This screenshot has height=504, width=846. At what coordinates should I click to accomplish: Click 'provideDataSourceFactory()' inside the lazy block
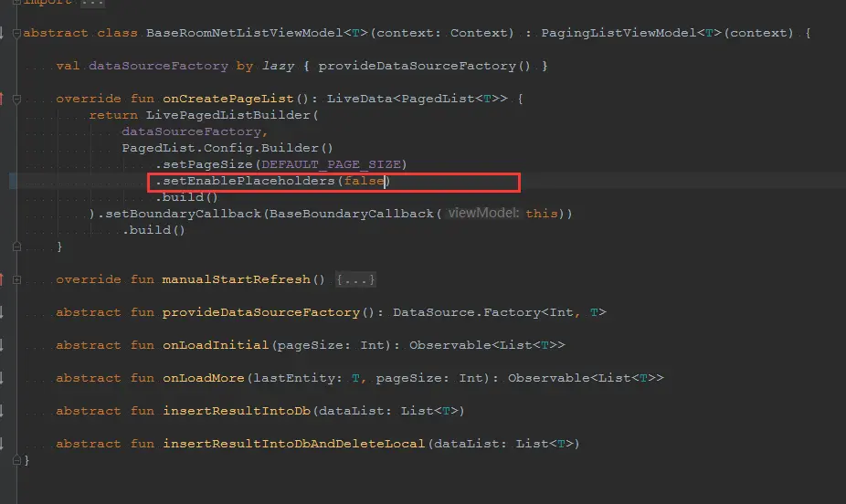(424, 66)
